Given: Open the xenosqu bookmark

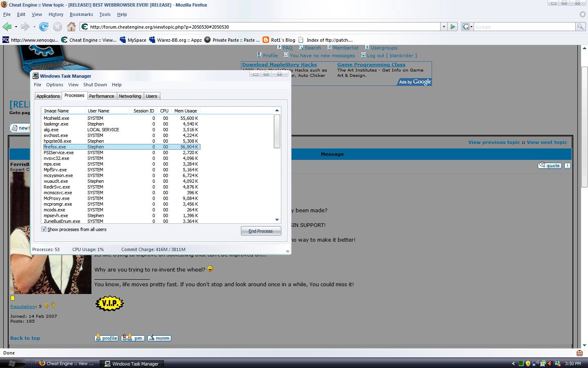Looking at the screenshot, I should pyautogui.click(x=30, y=40).
